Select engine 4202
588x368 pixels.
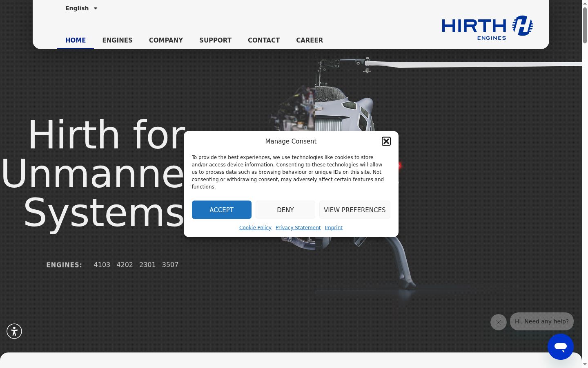125,265
